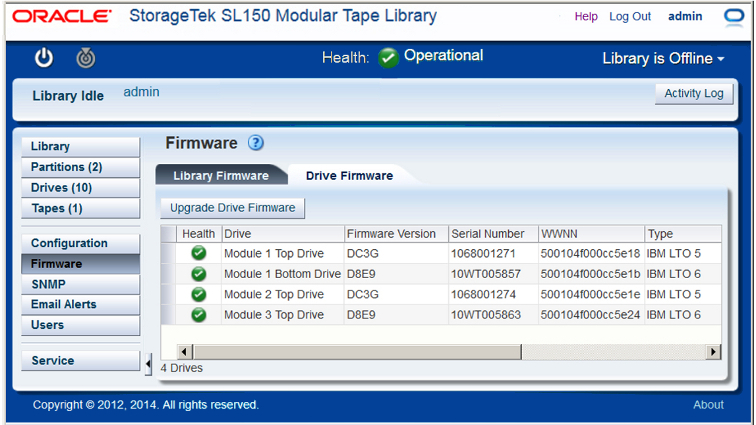Sort by the Health column header
This screenshot has width=756, height=425.
click(x=199, y=234)
